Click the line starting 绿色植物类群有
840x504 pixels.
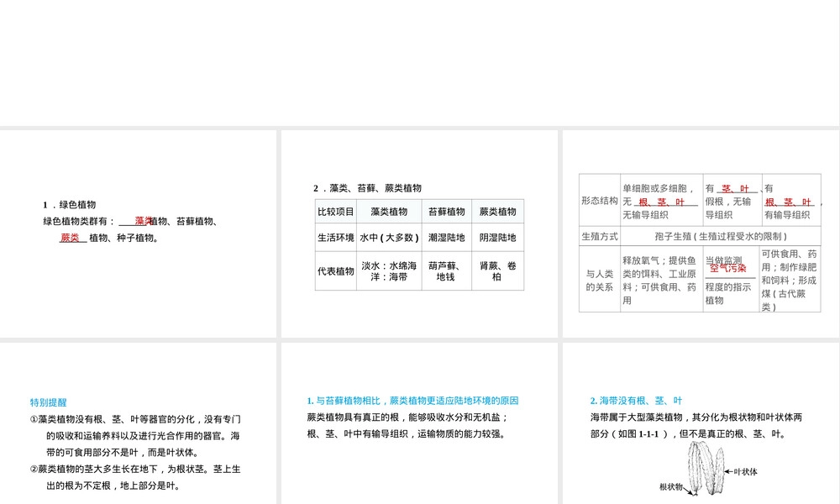click(x=130, y=221)
